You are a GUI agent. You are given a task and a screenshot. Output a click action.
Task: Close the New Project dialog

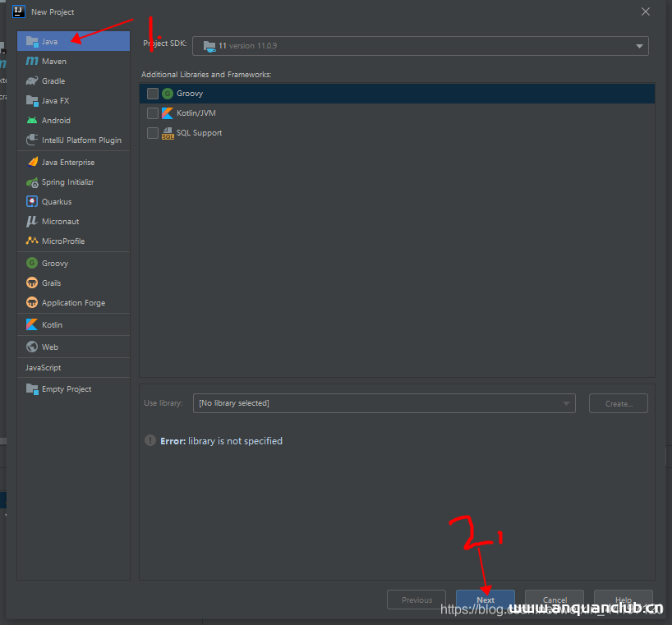point(646,11)
